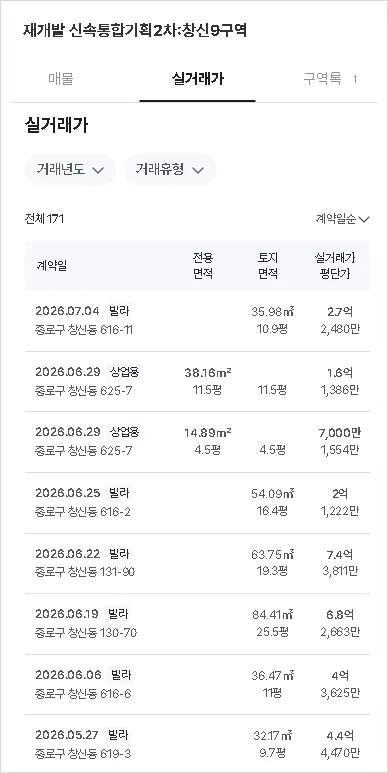388x773 pixels.
Task: View 2026.05.27 창신동 619-3 transaction
Action: [x=197, y=744]
